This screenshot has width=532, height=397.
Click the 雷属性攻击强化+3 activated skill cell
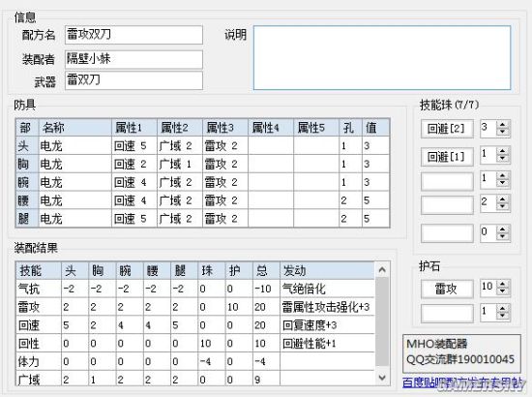pyautogui.click(x=326, y=307)
